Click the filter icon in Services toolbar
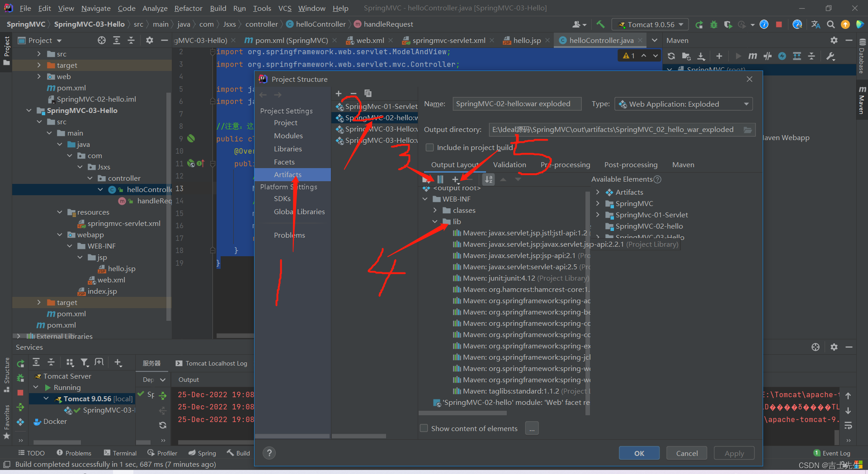Image resolution: width=868 pixels, height=474 pixels. (x=85, y=362)
